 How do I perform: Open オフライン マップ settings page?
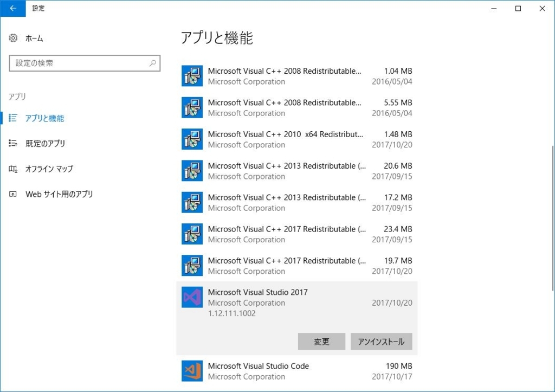pos(49,169)
